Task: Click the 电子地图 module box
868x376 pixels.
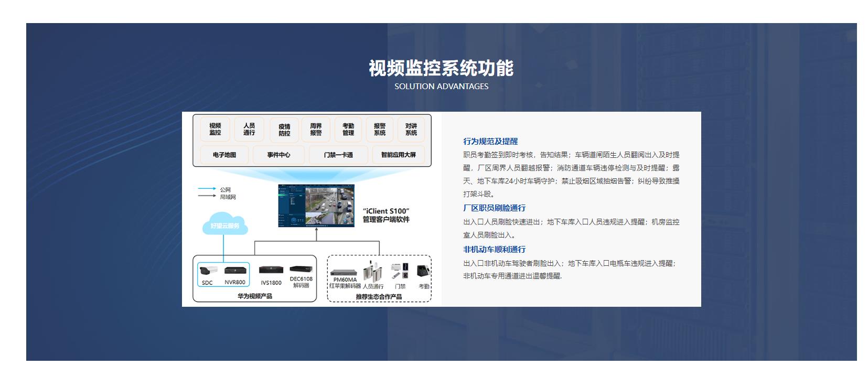Action: click(x=224, y=155)
